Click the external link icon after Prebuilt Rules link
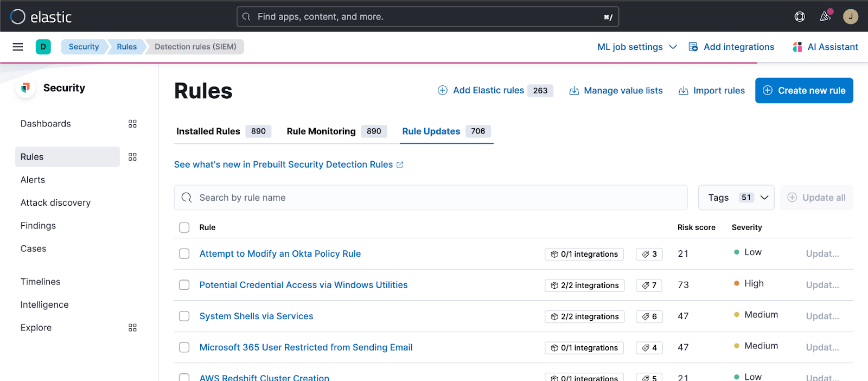868x381 pixels. tap(400, 165)
